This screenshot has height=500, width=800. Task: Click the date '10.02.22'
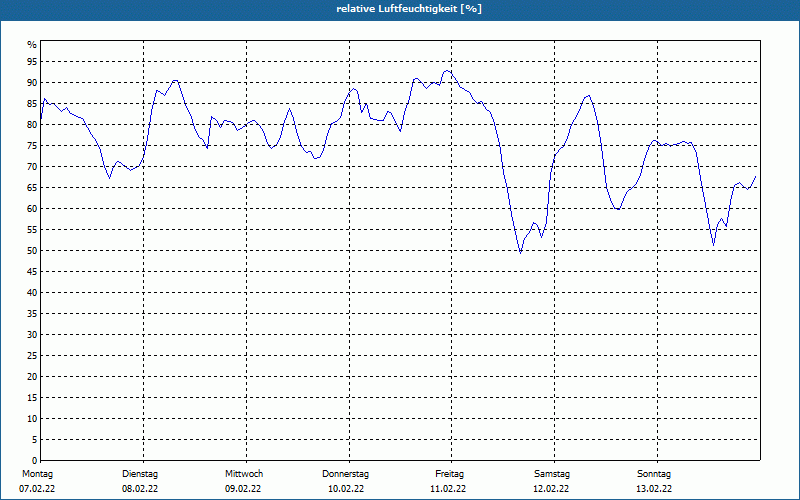(346, 489)
